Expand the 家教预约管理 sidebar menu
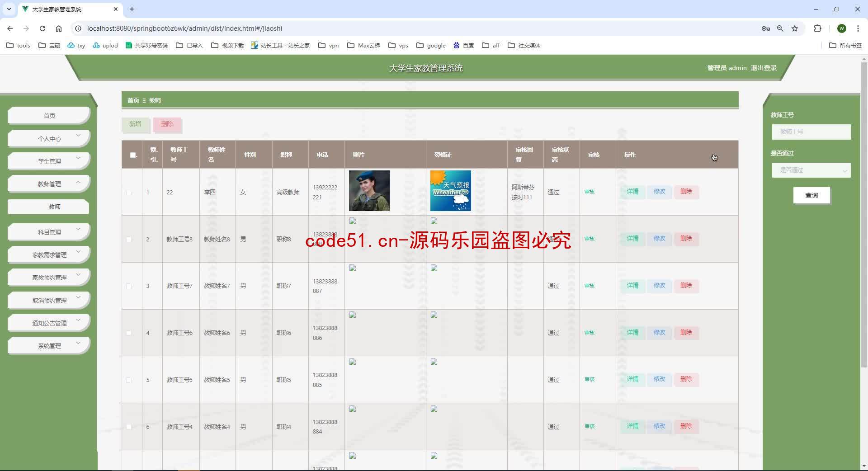The width and height of the screenshot is (868, 471). pyautogui.click(x=49, y=277)
